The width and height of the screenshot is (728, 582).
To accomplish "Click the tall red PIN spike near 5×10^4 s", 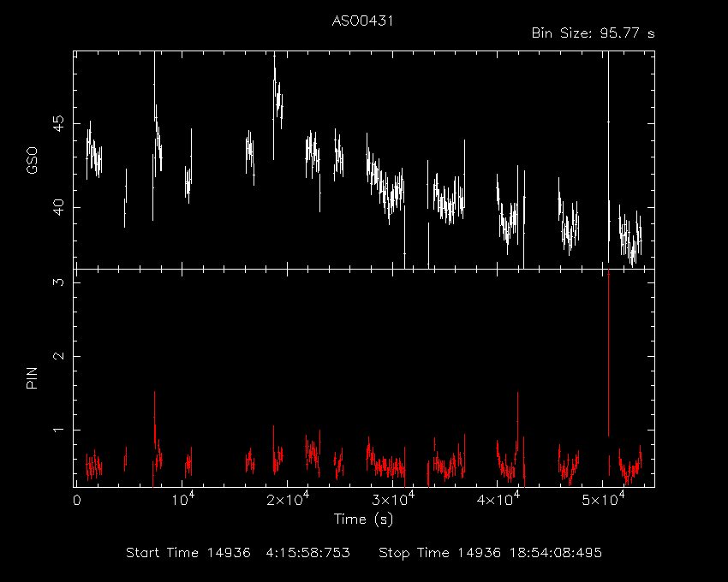I will click(x=608, y=353).
